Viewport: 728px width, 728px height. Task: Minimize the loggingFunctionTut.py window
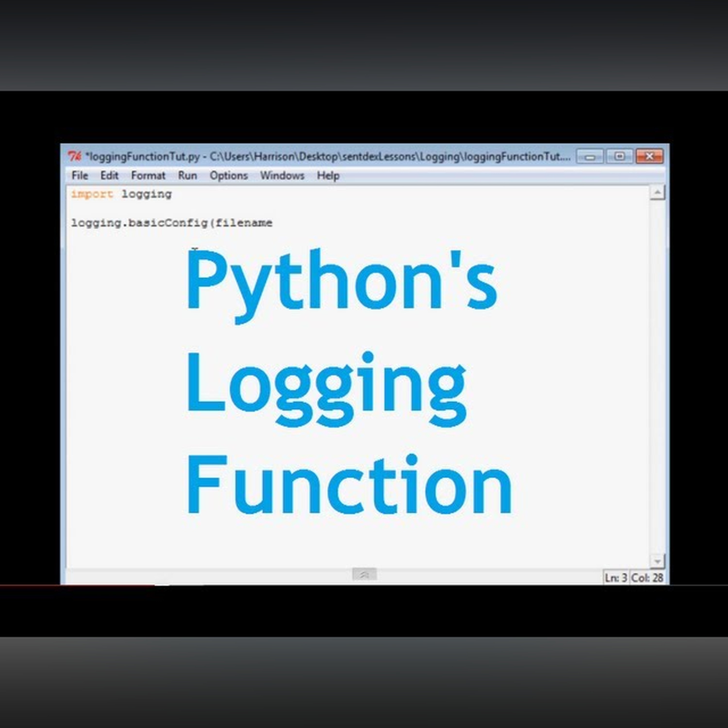[590, 156]
